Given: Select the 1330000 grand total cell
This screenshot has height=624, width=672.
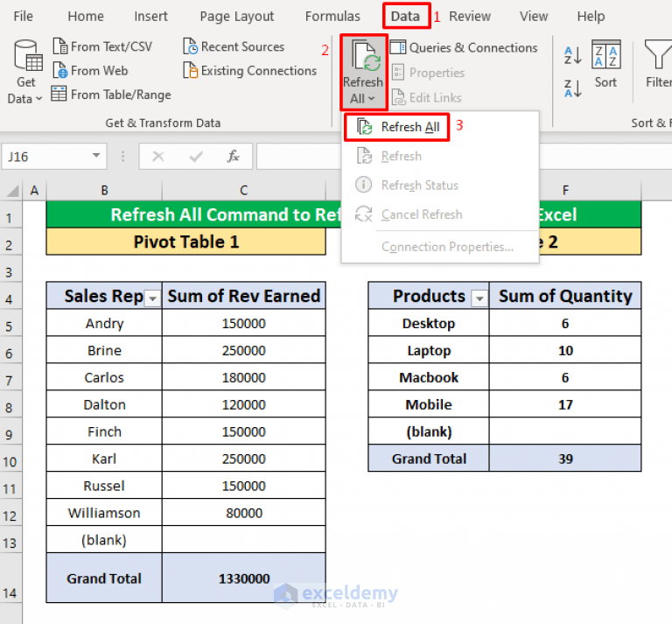Looking at the screenshot, I should [244, 578].
